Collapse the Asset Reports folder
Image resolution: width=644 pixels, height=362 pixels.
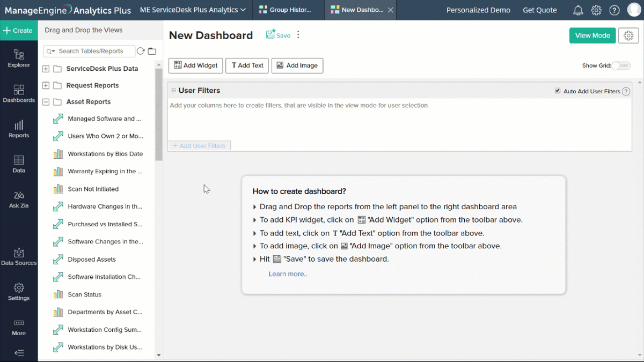(46, 102)
